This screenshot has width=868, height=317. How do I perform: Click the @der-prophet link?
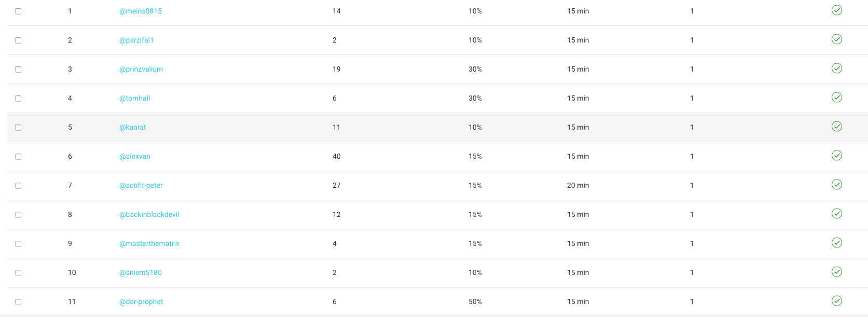[141, 301]
